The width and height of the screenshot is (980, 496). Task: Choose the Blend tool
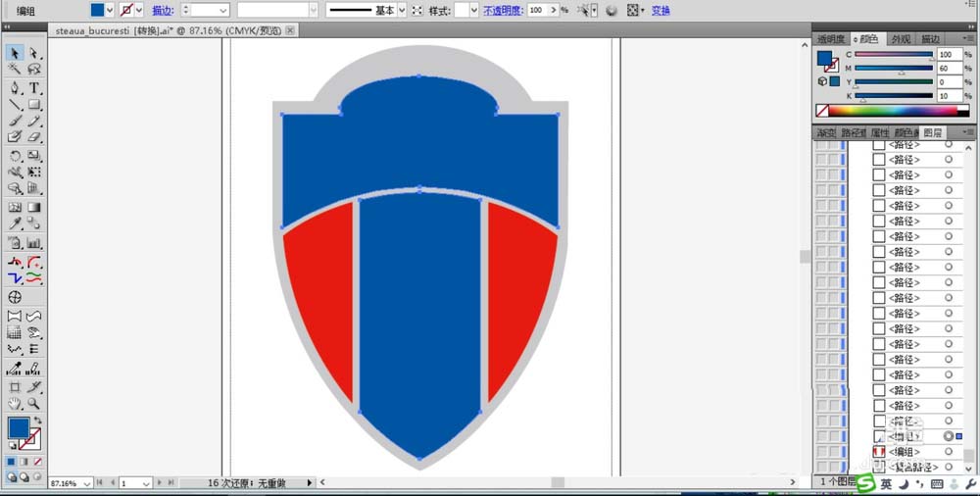(x=34, y=223)
